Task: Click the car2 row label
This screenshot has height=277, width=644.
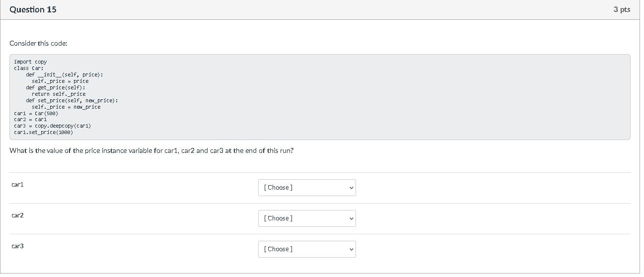Action: pyautogui.click(x=17, y=215)
